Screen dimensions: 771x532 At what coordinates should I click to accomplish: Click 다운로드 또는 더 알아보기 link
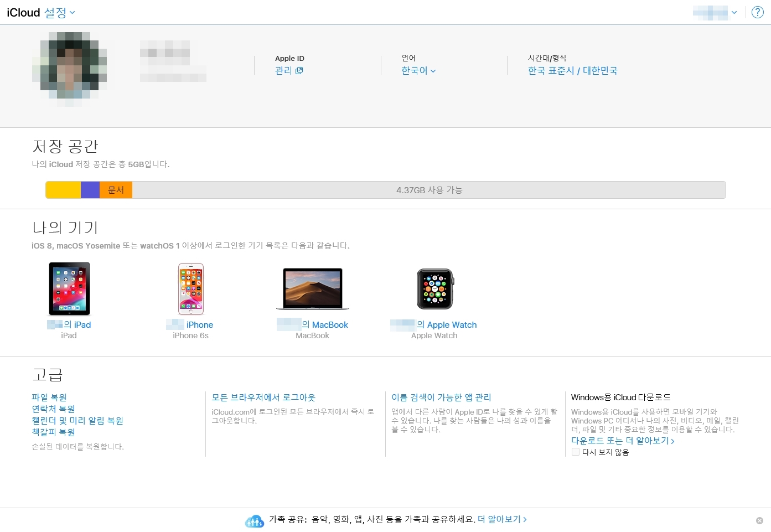[623, 441]
